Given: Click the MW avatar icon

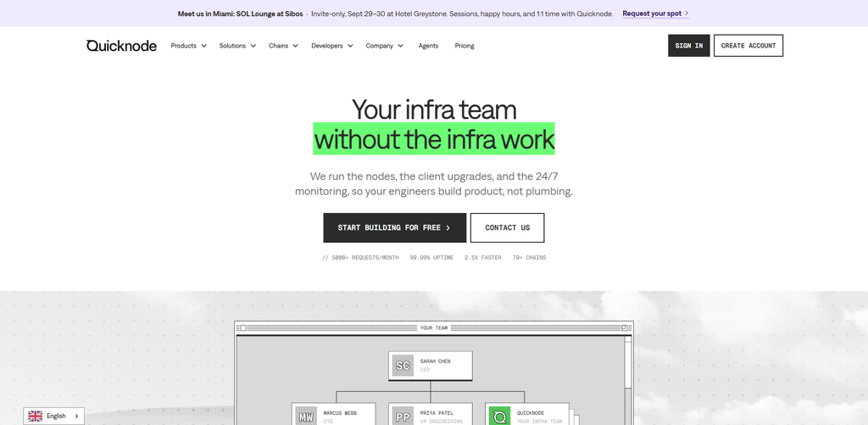Looking at the screenshot, I should [x=306, y=416].
